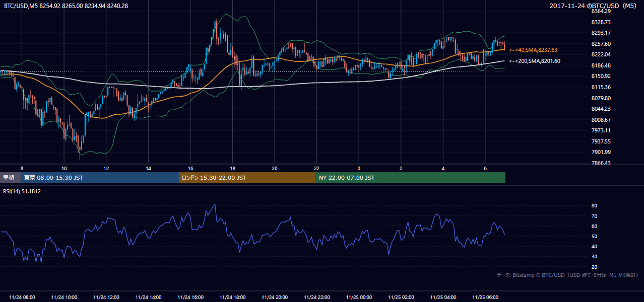Click the RSI 70 level label
Viewport: 644px width, 302px height.
tap(594, 216)
